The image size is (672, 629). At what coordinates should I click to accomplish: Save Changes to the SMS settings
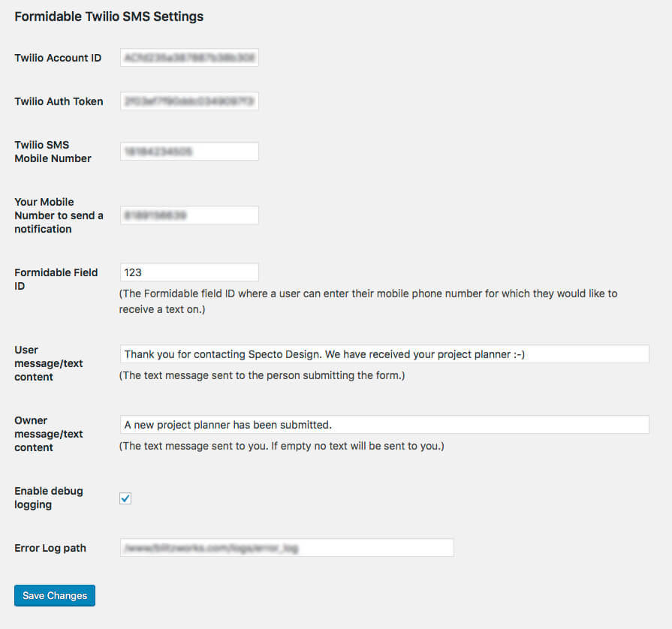[x=55, y=595]
